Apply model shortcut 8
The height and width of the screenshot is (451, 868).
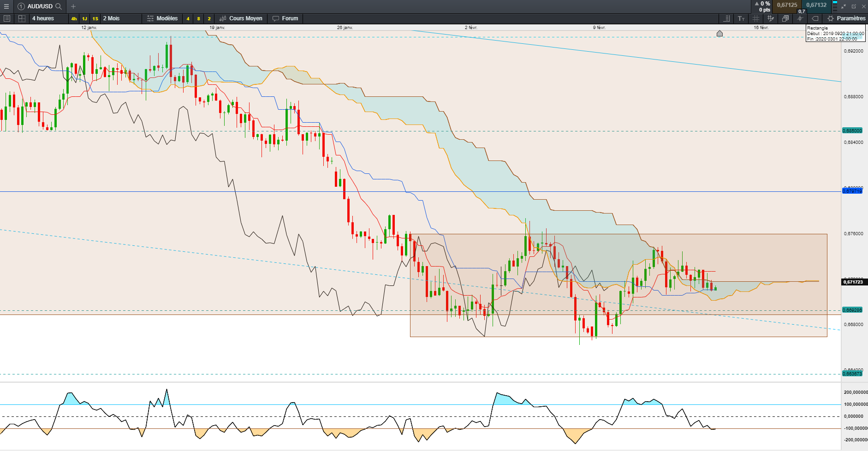click(x=198, y=19)
